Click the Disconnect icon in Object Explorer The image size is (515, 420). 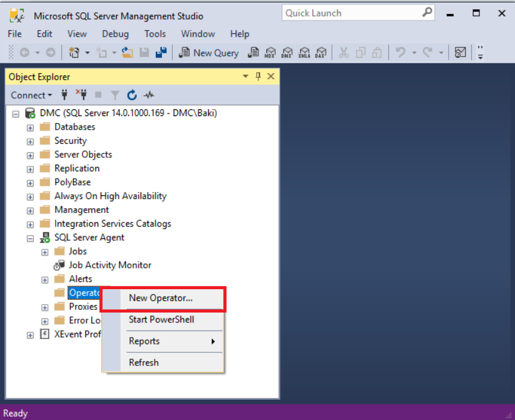(81, 95)
